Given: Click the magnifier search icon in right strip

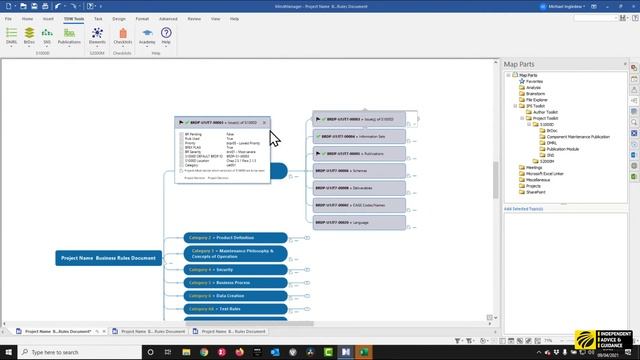Looking at the screenshot, I should pos(634,122).
